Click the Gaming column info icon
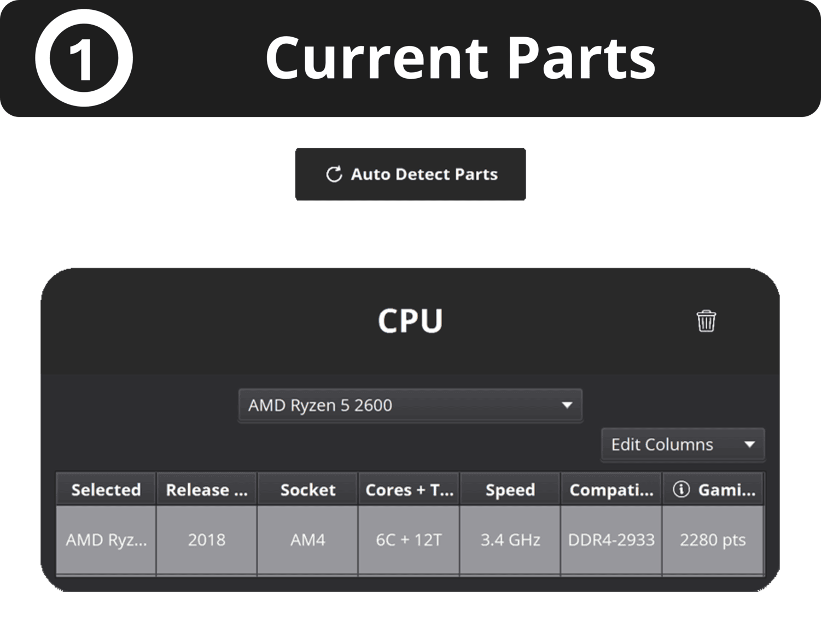 pos(681,489)
